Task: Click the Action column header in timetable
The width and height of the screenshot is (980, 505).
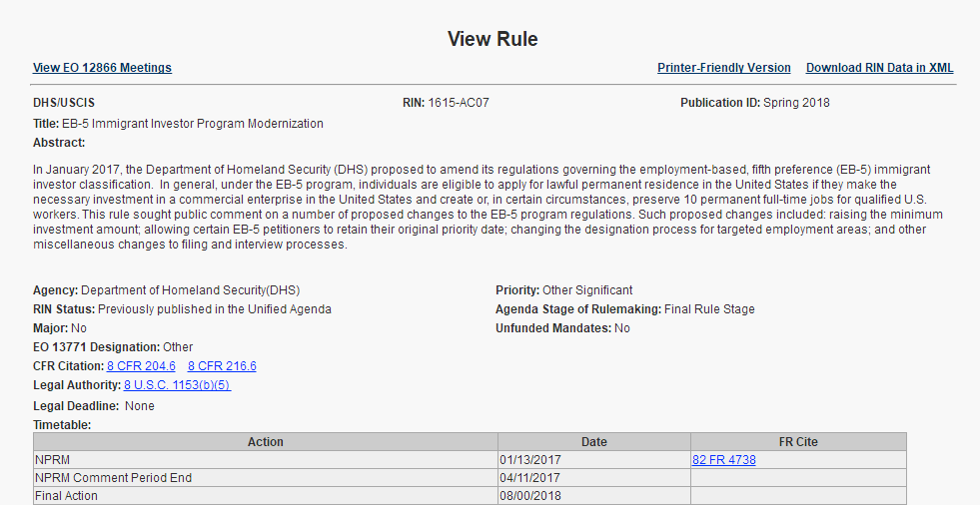Action: point(266,442)
